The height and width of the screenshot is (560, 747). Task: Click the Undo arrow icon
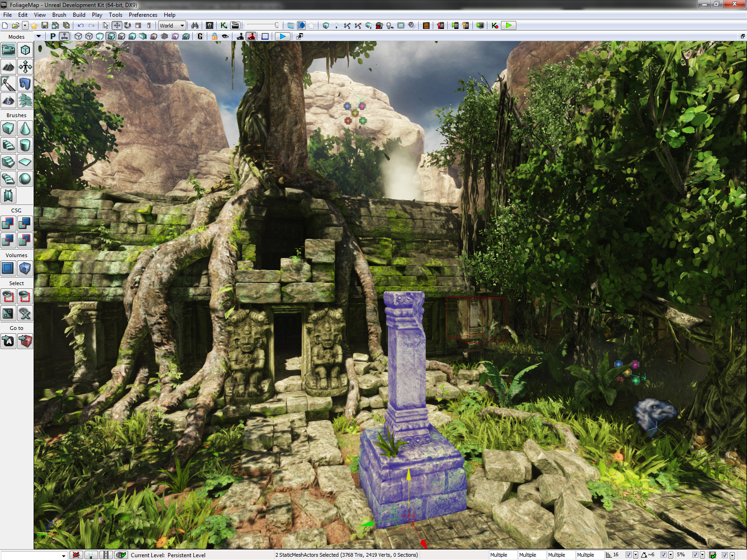click(x=81, y=26)
